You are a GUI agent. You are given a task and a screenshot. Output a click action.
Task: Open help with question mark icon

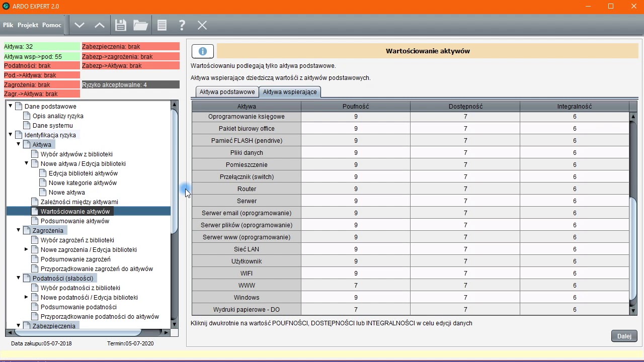tap(182, 25)
